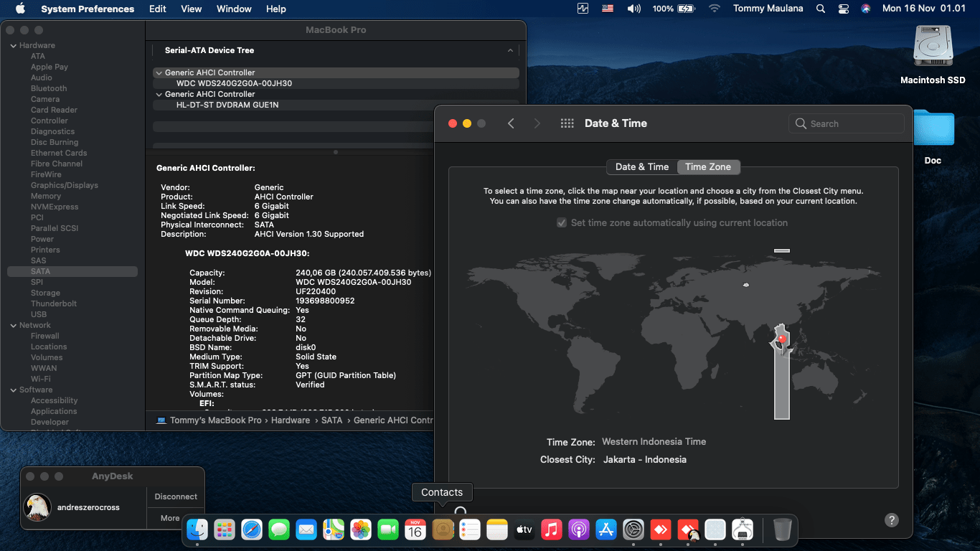The height and width of the screenshot is (551, 980).
Task: Collapse the Hardware section in the sidebar
Action: click(x=13, y=46)
